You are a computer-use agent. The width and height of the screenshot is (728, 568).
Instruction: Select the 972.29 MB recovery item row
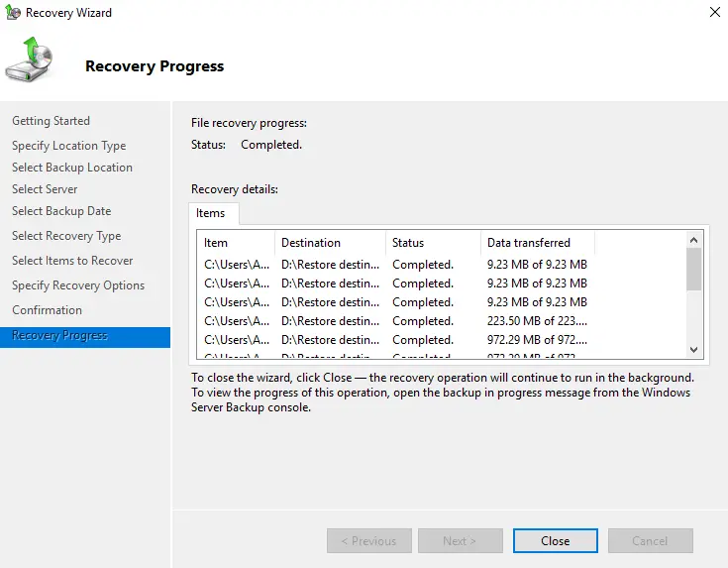(x=396, y=340)
